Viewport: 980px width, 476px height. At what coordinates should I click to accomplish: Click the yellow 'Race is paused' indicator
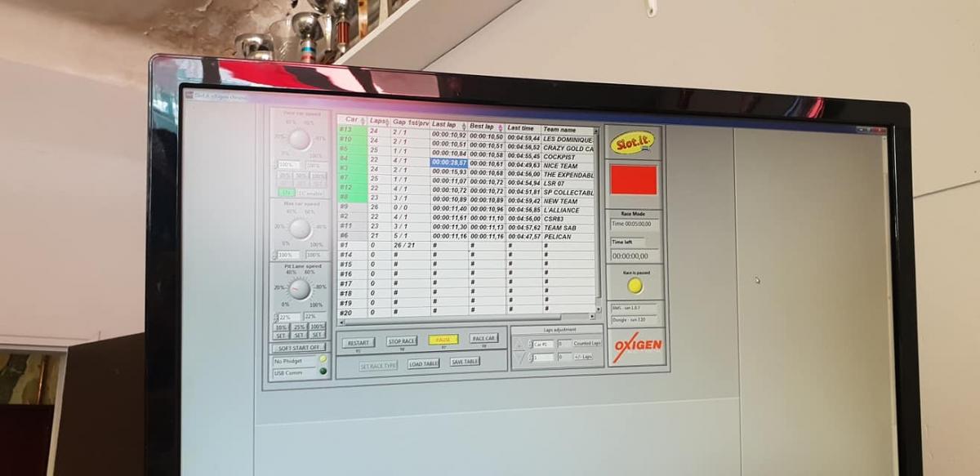pyautogui.click(x=635, y=286)
